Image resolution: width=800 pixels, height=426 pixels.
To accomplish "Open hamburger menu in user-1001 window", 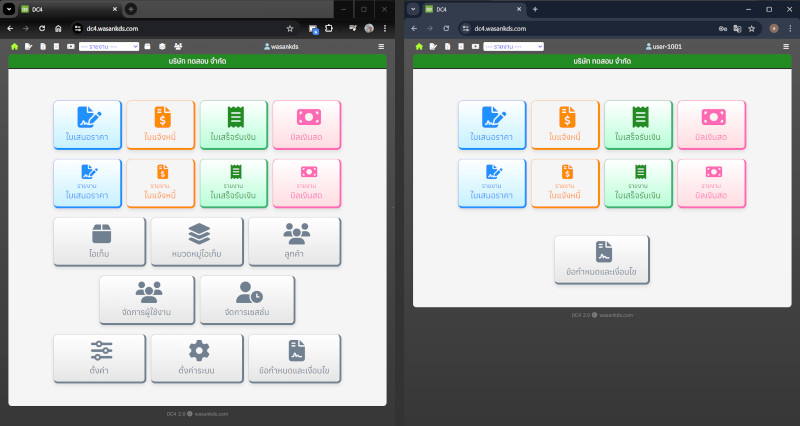I will (x=785, y=47).
